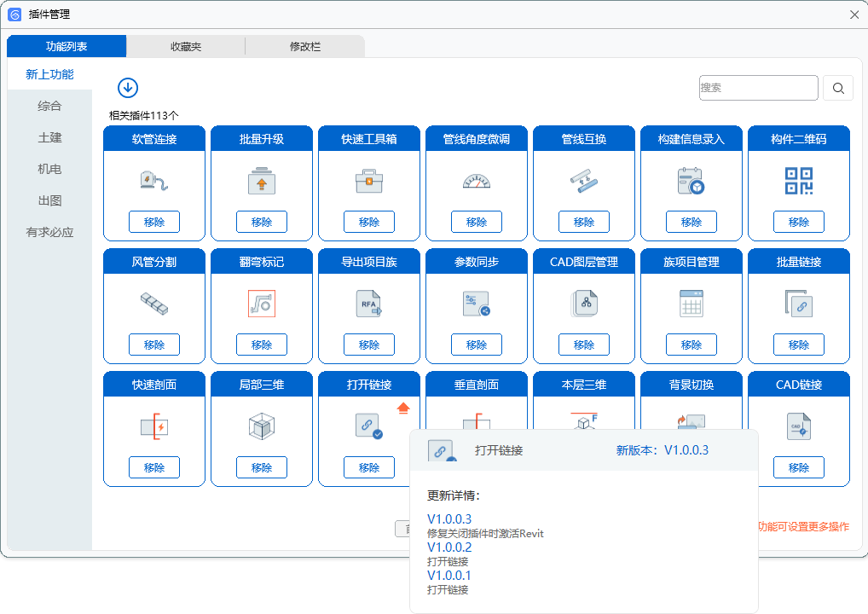The height and width of the screenshot is (614, 868).
Task: Click the V1.0.0.3 version link
Action: point(449,519)
